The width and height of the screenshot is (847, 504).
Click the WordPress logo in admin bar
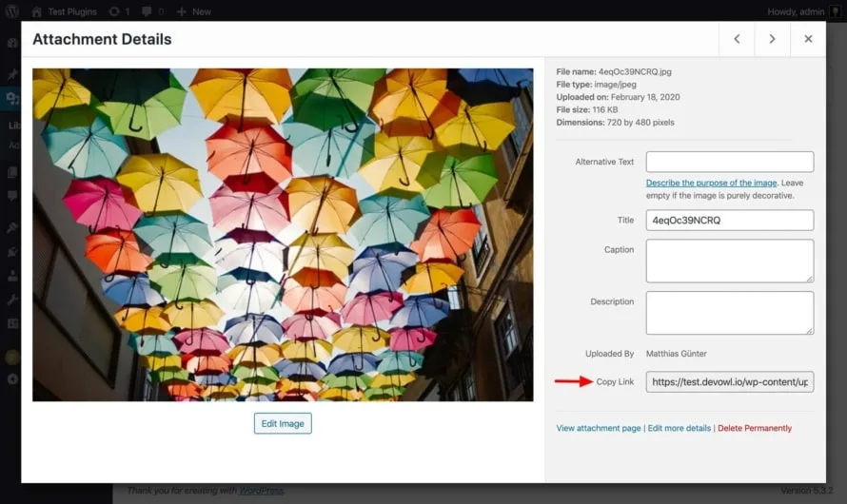[x=11, y=11]
